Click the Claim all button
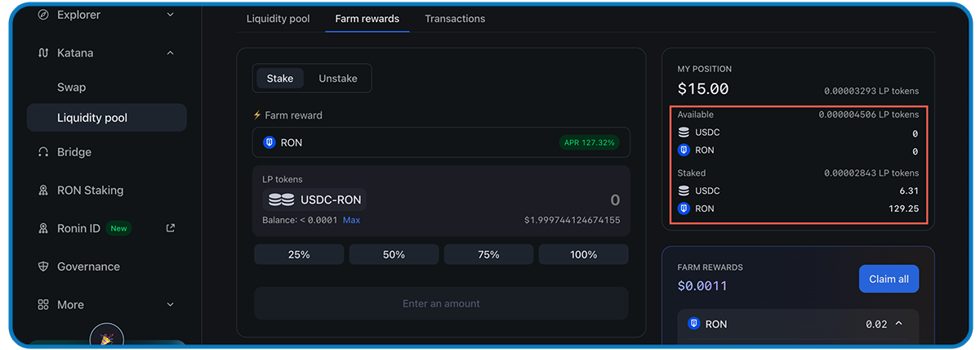 point(889,279)
